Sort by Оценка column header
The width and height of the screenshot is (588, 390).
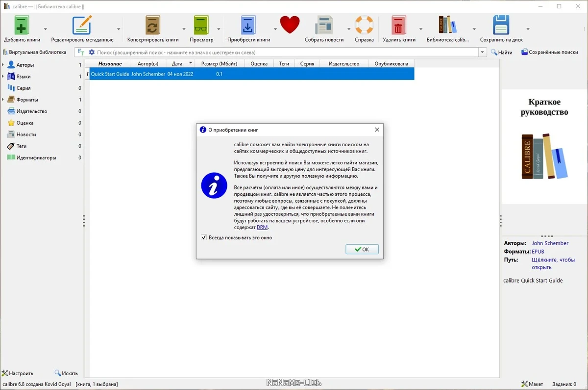(259, 63)
